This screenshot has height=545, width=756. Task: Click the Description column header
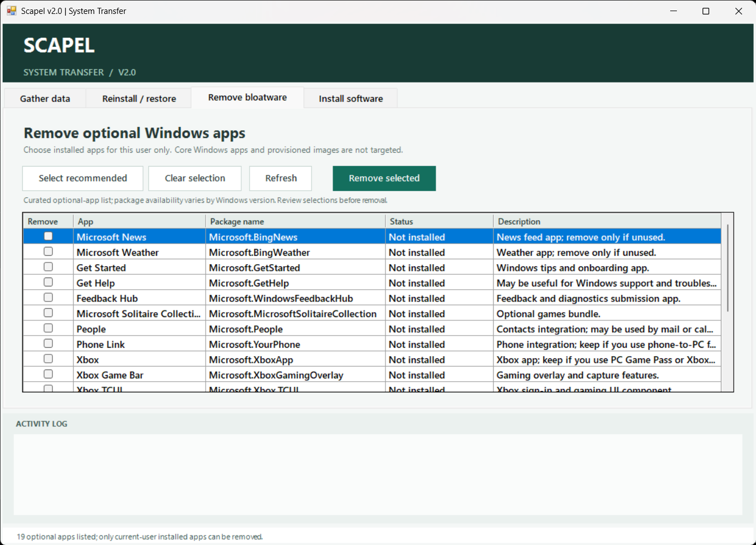click(607, 221)
